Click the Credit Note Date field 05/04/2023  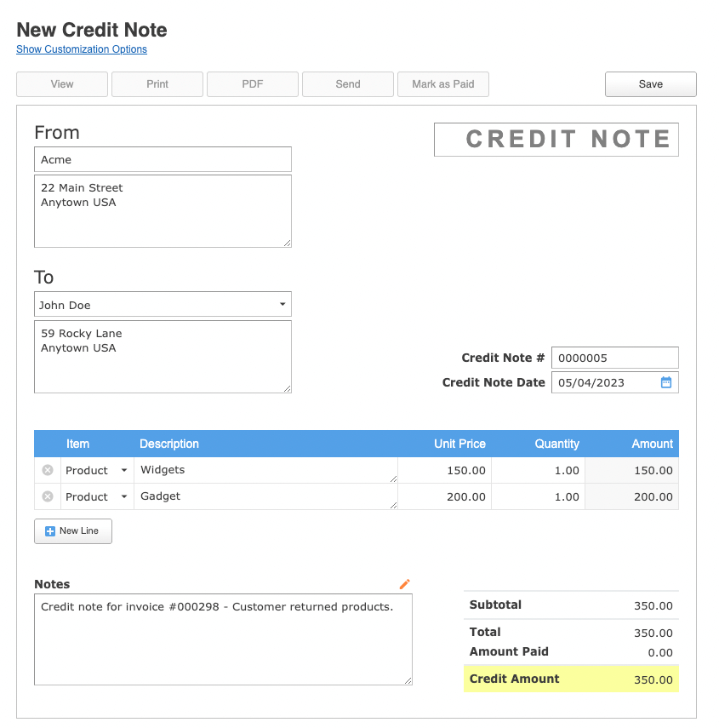tap(614, 382)
